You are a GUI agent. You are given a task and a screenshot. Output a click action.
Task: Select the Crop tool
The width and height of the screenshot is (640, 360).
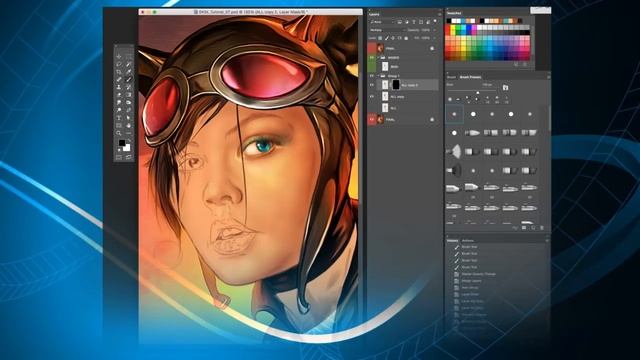tap(119, 72)
